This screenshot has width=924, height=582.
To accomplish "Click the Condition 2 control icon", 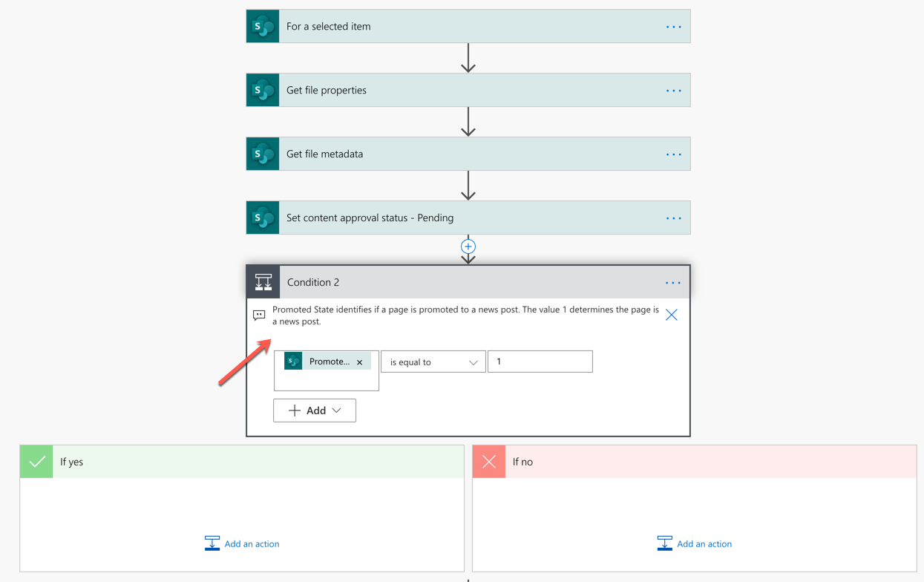I will tap(263, 282).
